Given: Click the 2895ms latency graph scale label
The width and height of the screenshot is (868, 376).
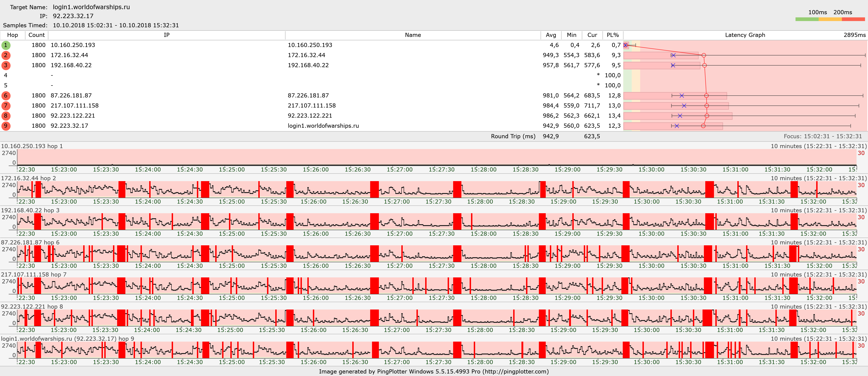Looking at the screenshot, I should tap(854, 35).
